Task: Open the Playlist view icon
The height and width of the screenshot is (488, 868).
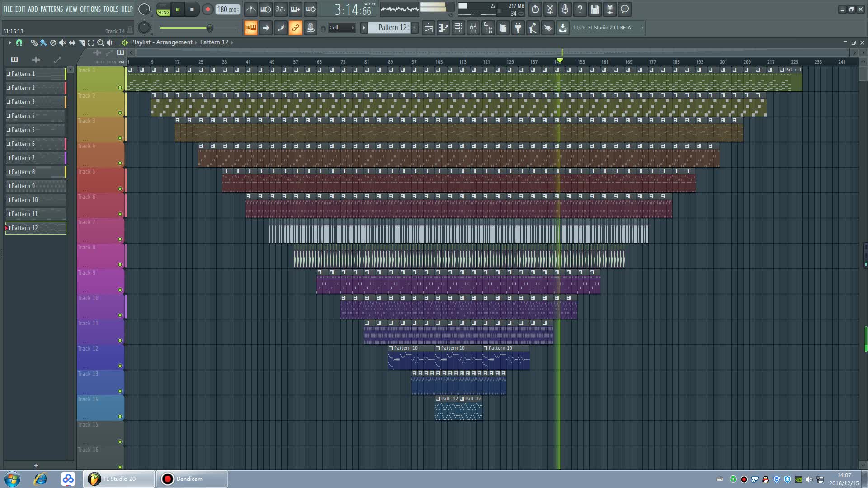Action: 429,28
